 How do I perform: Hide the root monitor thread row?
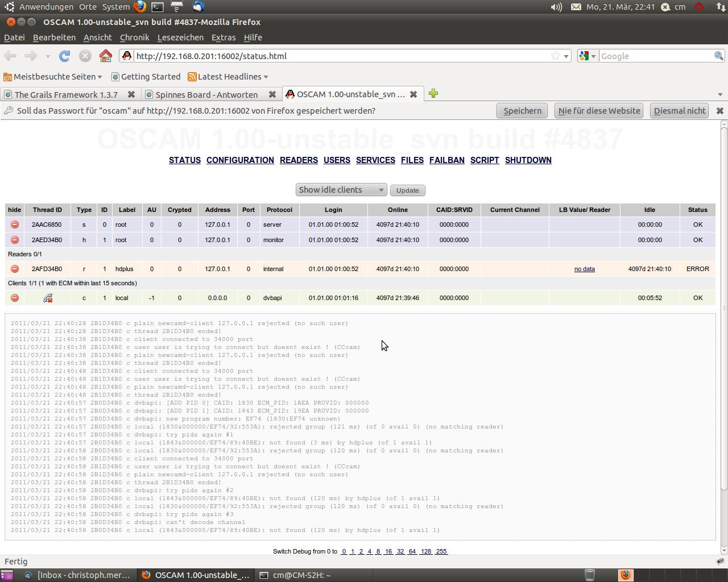15,240
